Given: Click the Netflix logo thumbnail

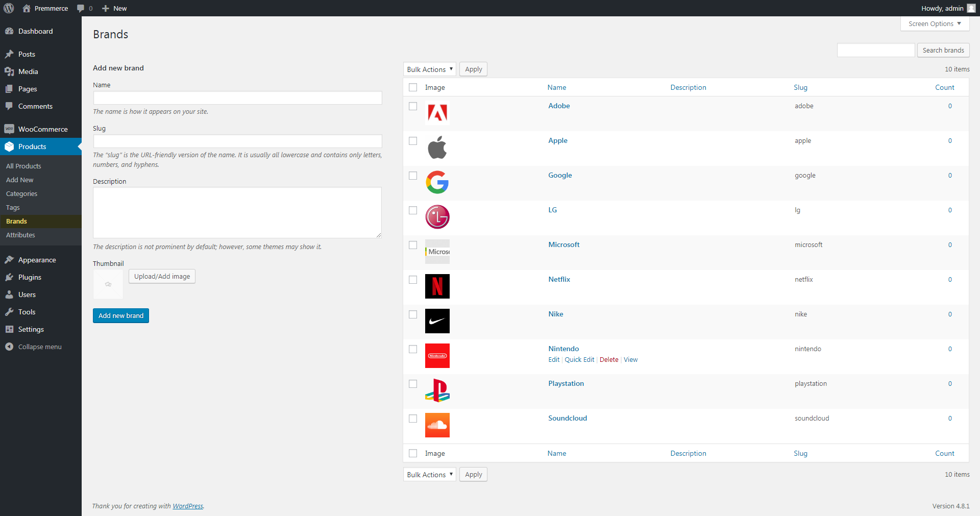Looking at the screenshot, I should (437, 286).
